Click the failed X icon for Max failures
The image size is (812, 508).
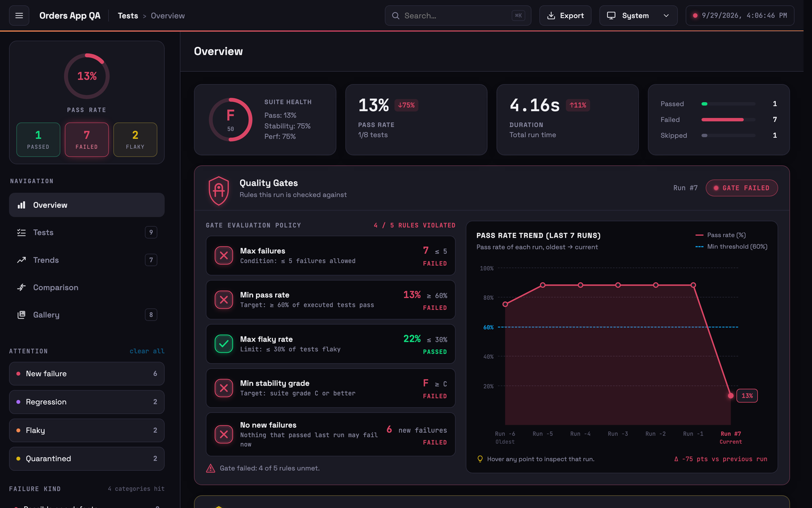[224, 256]
